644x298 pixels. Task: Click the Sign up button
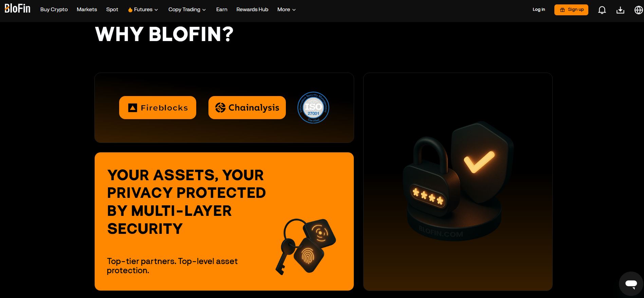pos(571,10)
